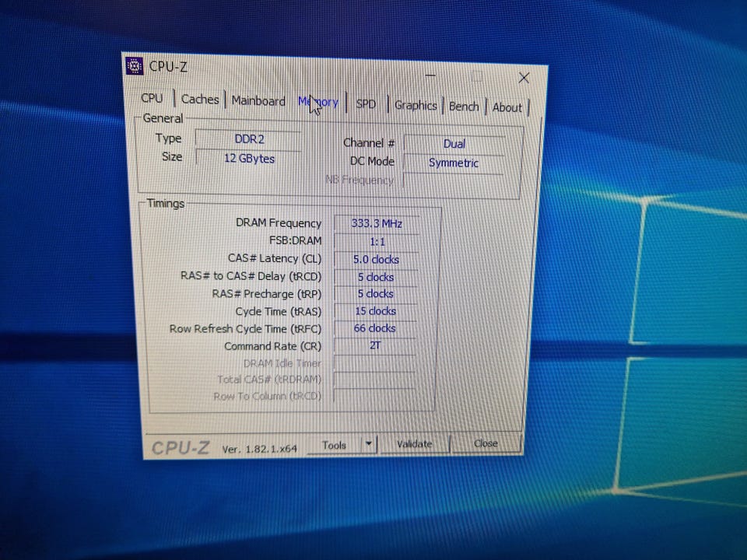Click the 66 clocks tRFC value

click(374, 328)
